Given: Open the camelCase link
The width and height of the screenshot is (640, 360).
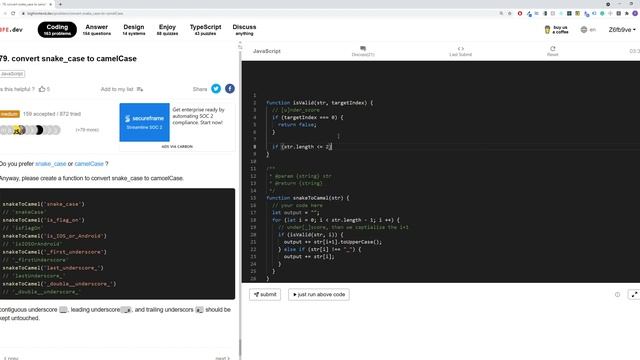Looking at the screenshot, I should coord(89,164).
